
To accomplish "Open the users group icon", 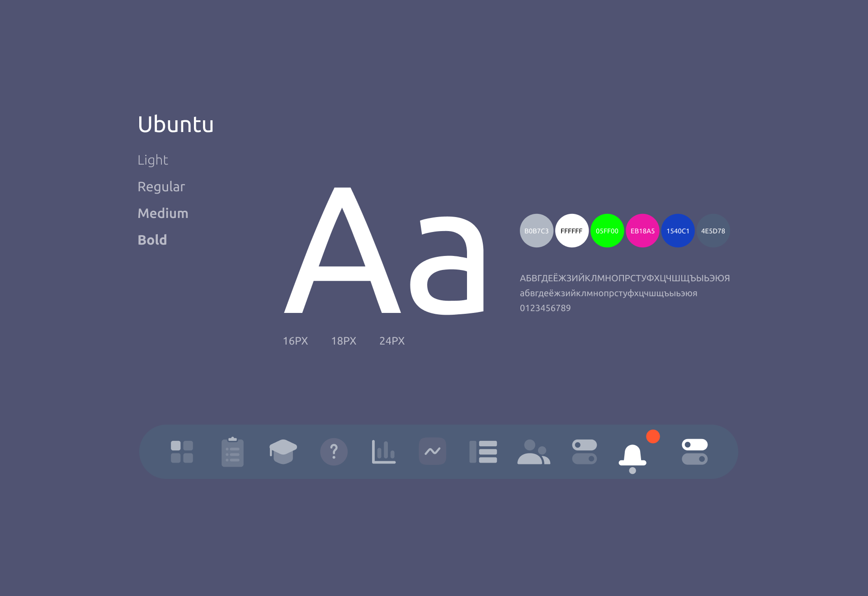I will point(533,452).
